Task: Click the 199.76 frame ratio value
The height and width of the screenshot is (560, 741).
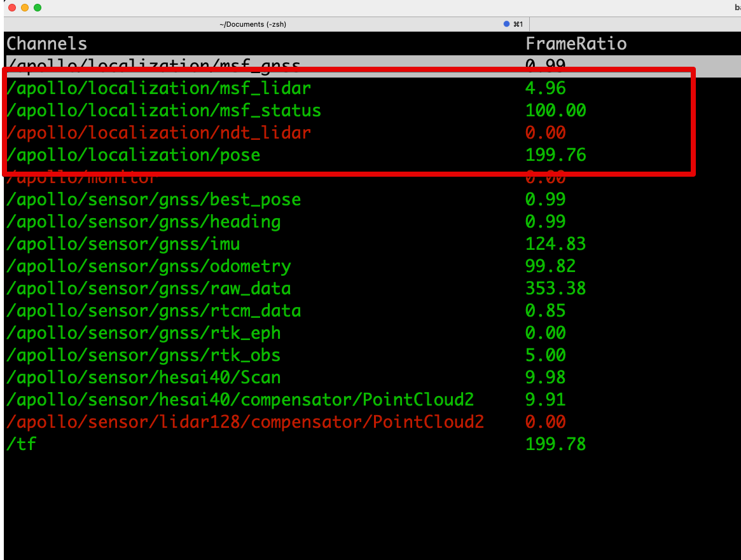Action: tap(556, 155)
